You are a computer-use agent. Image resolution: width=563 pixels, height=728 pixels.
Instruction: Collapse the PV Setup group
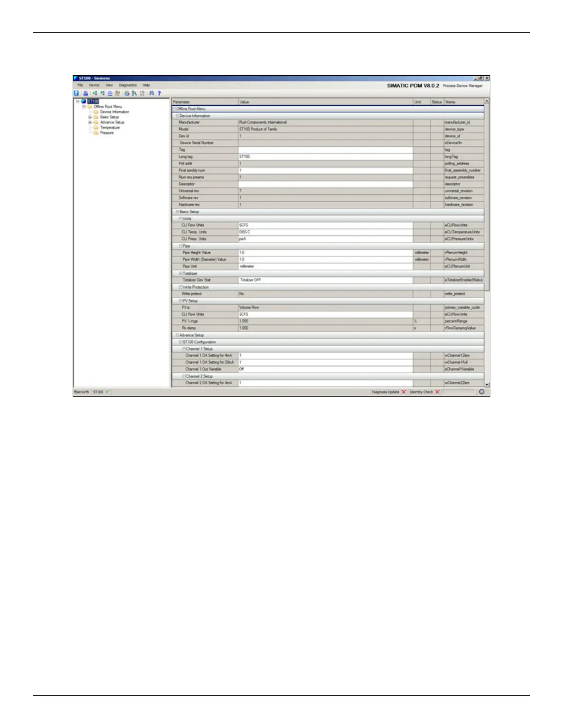[x=181, y=301]
